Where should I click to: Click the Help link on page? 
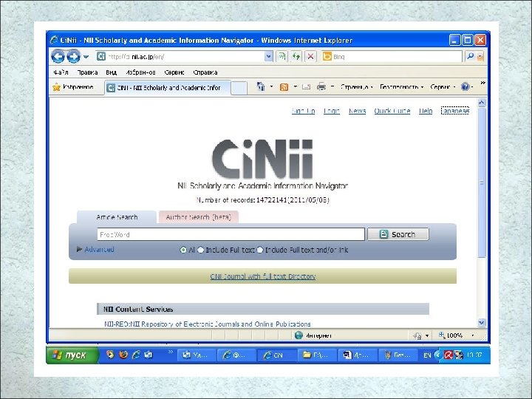[x=426, y=111]
